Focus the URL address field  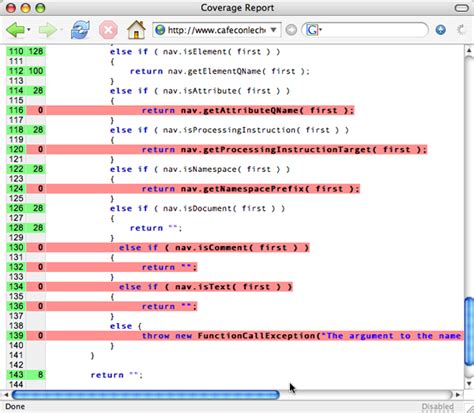[x=216, y=30]
